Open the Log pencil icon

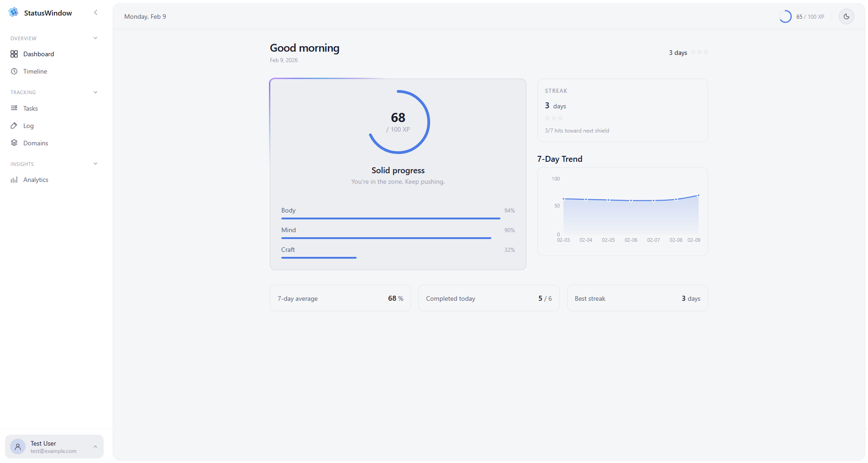[x=14, y=126]
